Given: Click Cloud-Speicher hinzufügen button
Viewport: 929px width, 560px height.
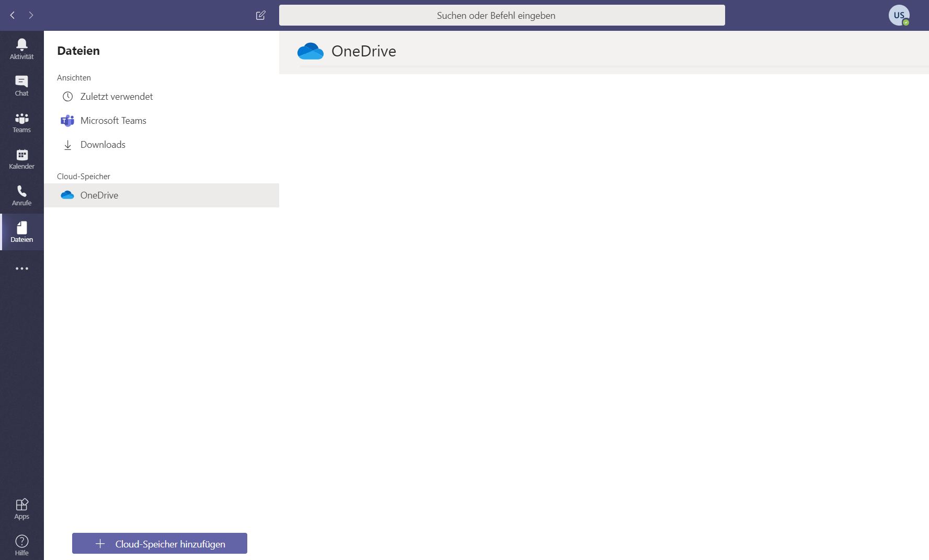Looking at the screenshot, I should 159,543.
